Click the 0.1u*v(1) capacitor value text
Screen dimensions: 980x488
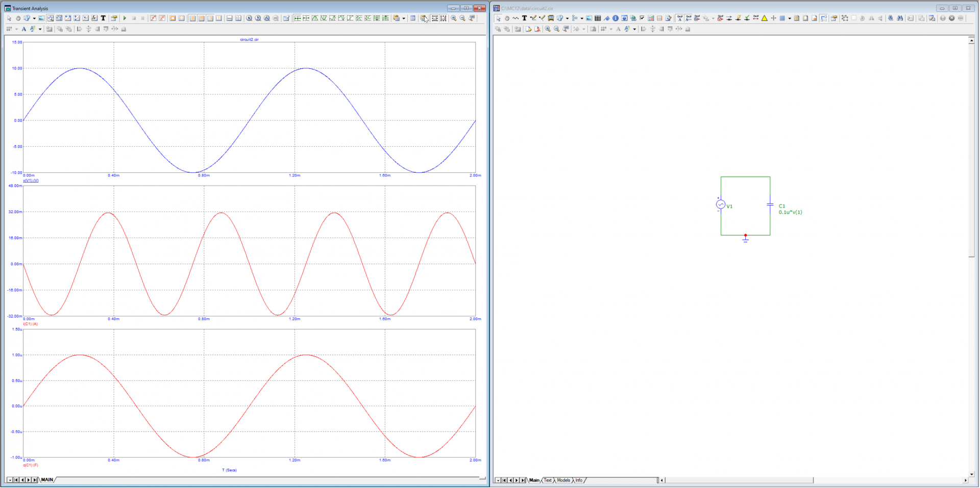pyautogui.click(x=790, y=212)
